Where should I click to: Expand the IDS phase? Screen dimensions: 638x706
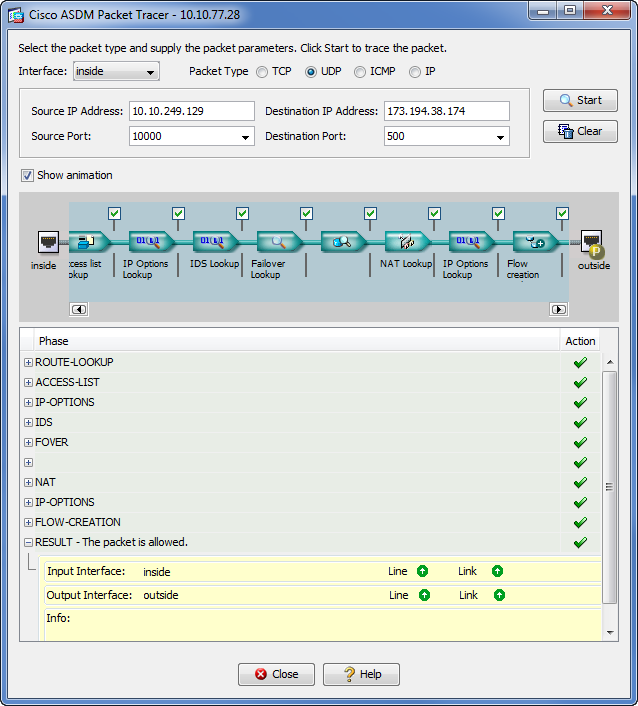pyautogui.click(x=28, y=422)
